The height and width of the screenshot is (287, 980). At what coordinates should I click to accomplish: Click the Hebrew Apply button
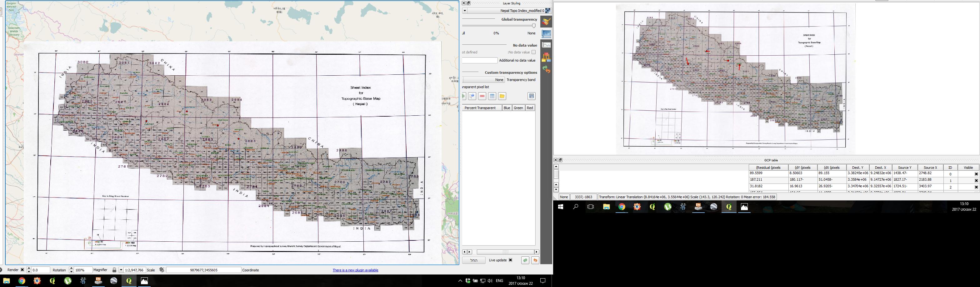[474, 260]
